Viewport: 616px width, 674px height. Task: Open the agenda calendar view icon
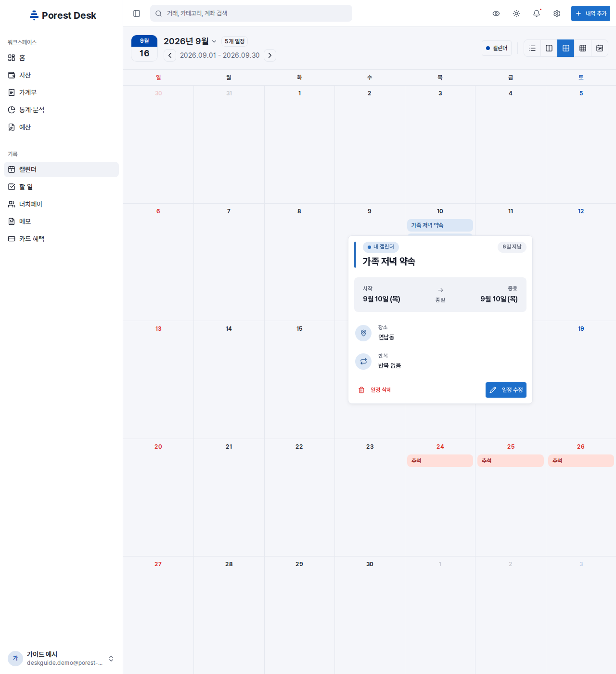click(600, 48)
